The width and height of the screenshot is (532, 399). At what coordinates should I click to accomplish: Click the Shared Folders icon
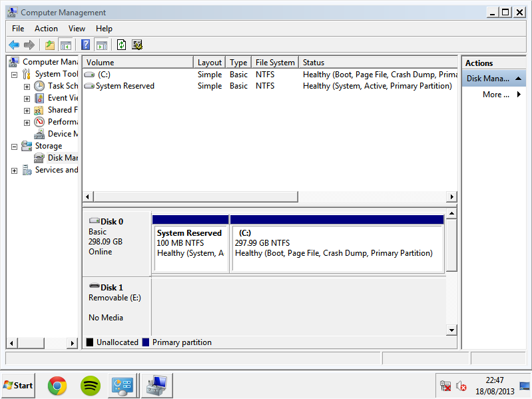(x=39, y=110)
